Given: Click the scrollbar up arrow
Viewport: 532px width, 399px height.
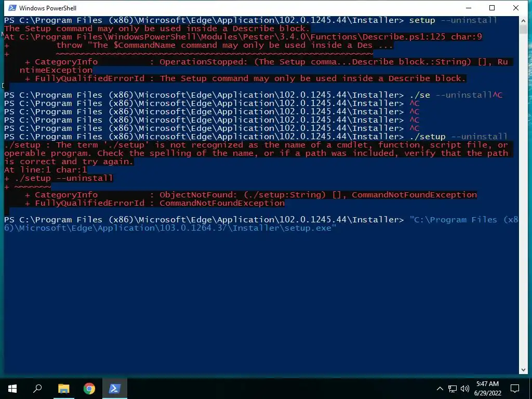Looking at the screenshot, I should tap(523, 21).
